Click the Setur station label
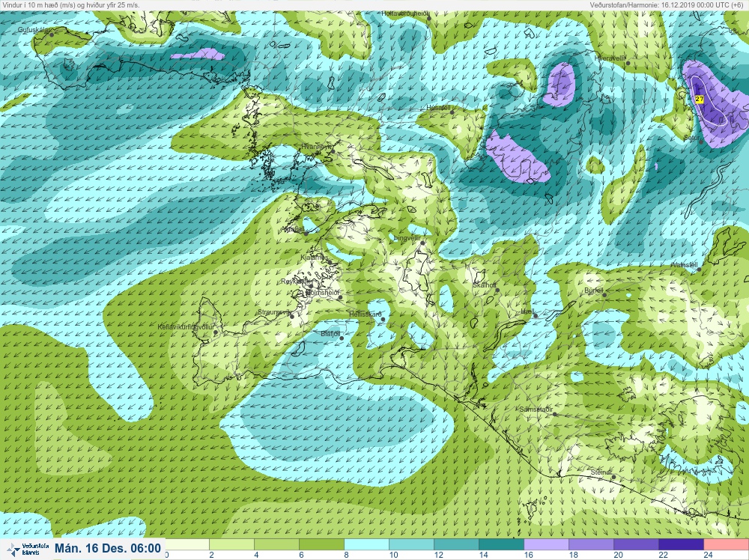The height and width of the screenshot is (560, 749). [x=691, y=138]
